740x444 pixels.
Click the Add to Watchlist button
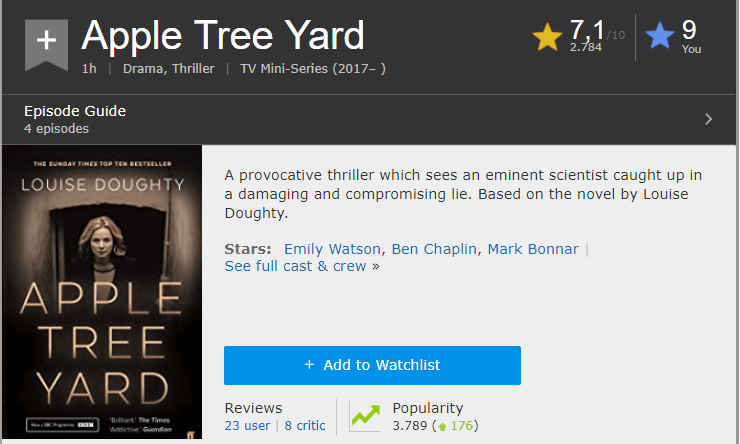tap(372, 365)
